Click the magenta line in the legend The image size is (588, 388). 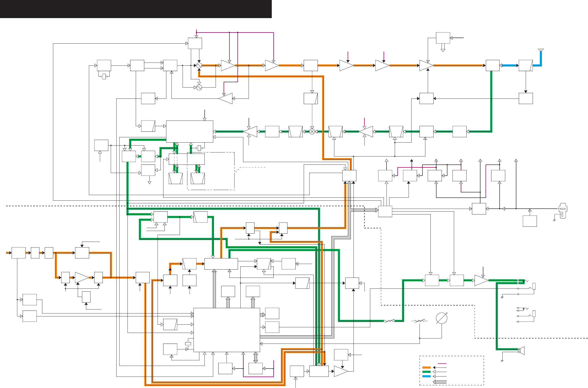[442, 363]
